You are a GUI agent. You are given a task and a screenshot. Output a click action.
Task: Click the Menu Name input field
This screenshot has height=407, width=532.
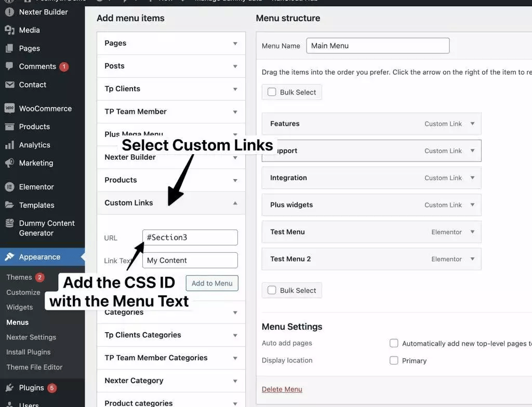click(x=378, y=46)
